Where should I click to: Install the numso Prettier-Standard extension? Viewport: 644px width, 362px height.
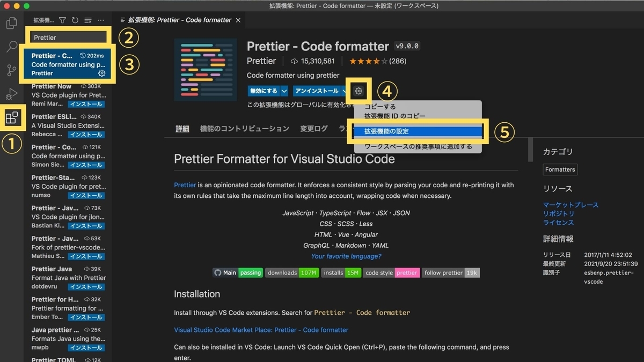point(86,196)
